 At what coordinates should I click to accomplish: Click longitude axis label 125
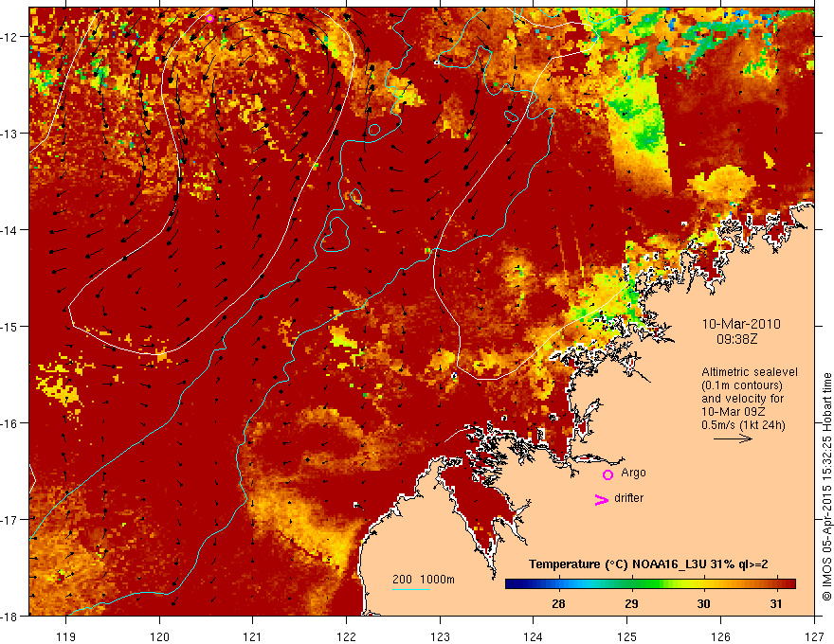(627, 636)
